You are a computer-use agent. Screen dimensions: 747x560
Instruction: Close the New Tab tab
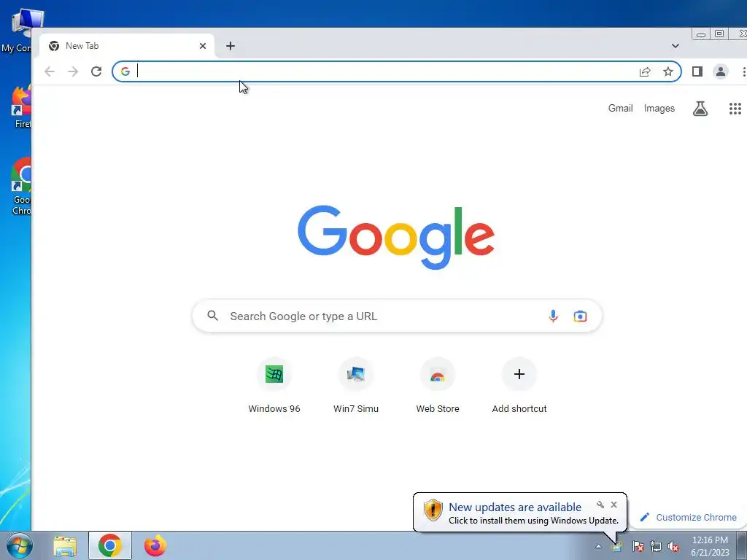[x=203, y=46]
